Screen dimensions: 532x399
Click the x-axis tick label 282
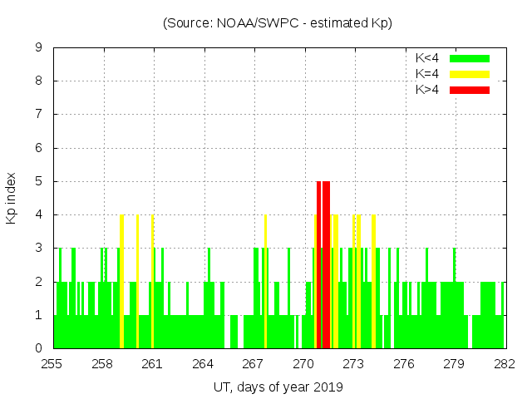504,363
